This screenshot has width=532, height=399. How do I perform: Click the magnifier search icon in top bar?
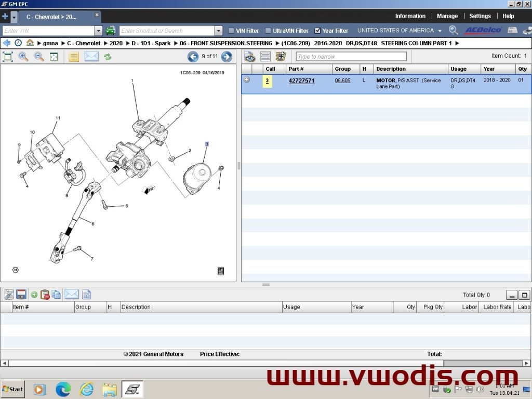tap(453, 30)
